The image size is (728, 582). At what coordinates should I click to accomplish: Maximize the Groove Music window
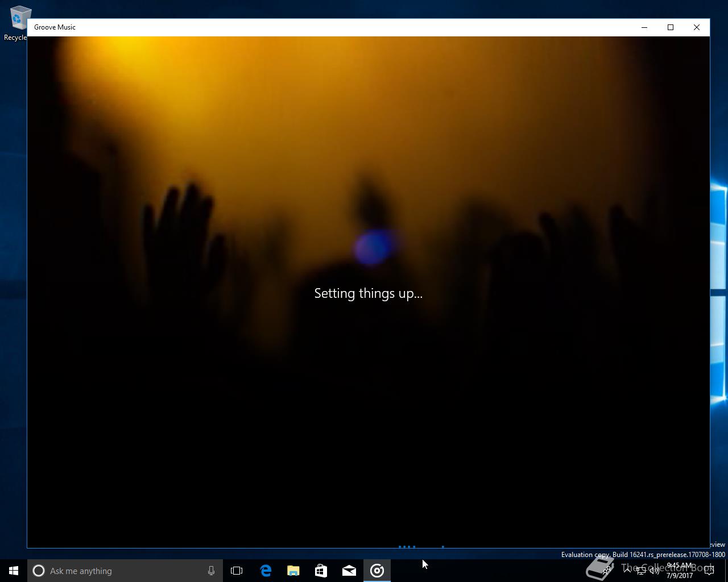coord(671,27)
